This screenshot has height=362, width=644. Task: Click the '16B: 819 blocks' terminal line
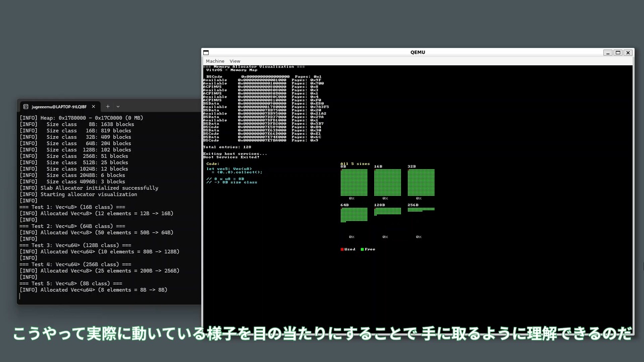(75, 131)
